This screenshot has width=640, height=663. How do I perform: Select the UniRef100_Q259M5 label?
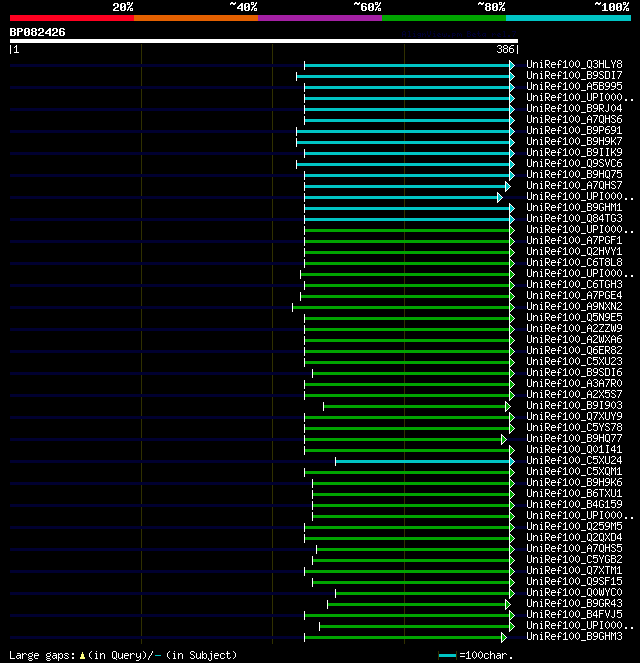click(574, 526)
